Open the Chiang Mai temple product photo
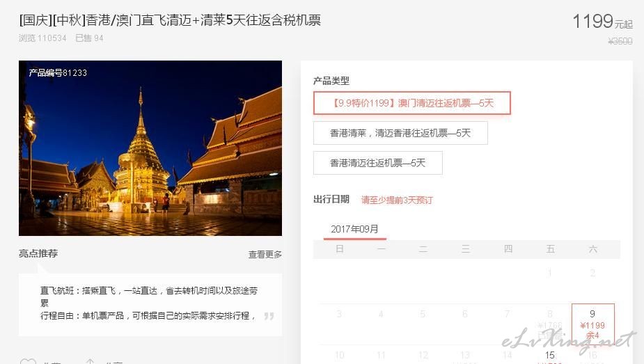644x364 pixels. 150,148
